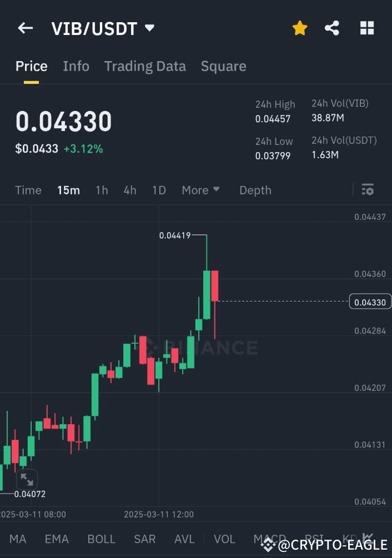Viewport: 392px width, 558px height.
Task: Open the More timeframe dropdown
Action: [200, 190]
